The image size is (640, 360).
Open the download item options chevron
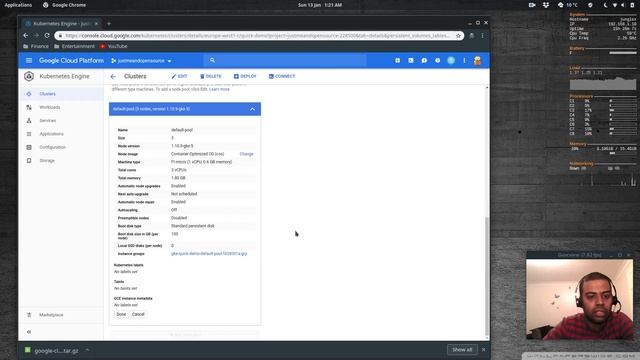click(x=87, y=350)
